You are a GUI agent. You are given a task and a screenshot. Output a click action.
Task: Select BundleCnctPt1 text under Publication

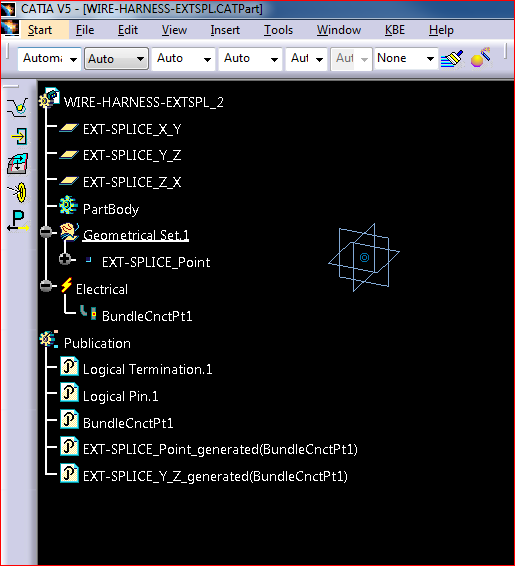(128, 423)
